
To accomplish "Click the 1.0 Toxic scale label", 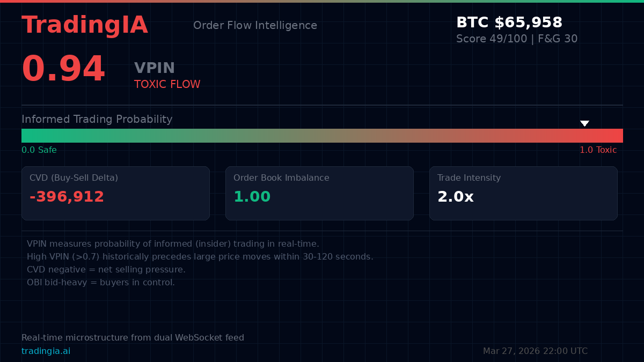I will click(x=598, y=150).
